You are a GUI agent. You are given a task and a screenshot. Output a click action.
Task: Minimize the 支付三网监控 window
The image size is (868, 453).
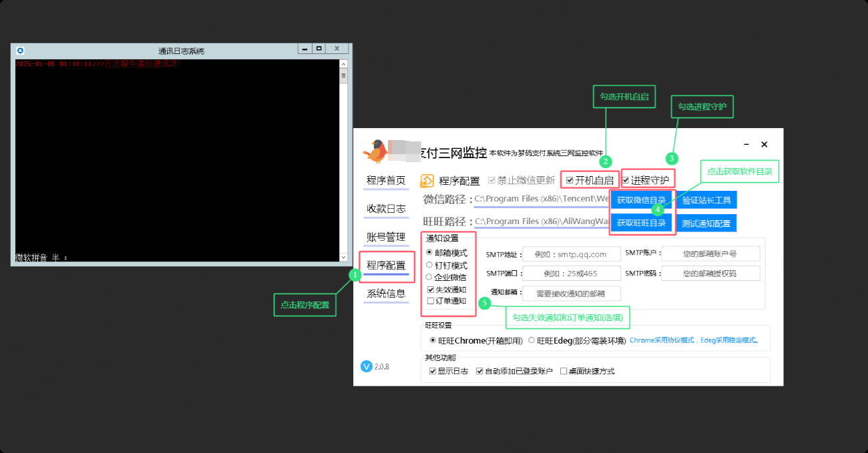pyautogui.click(x=746, y=145)
